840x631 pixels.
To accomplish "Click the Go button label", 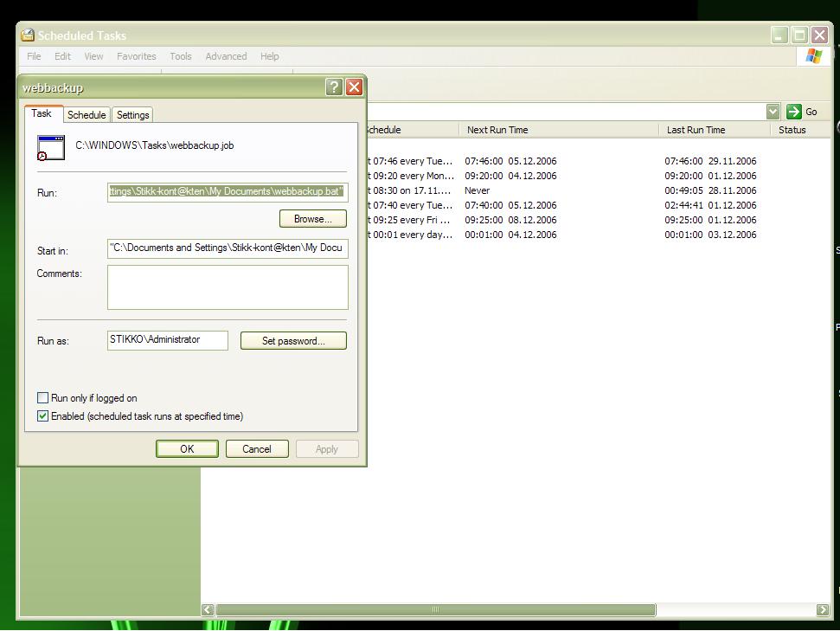I will click(x=811, y=112).
